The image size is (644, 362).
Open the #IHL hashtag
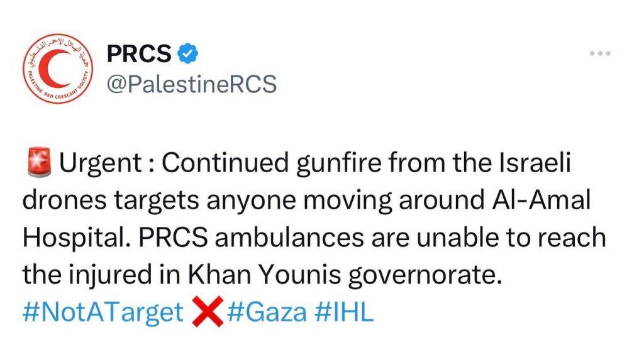(344, 312)
